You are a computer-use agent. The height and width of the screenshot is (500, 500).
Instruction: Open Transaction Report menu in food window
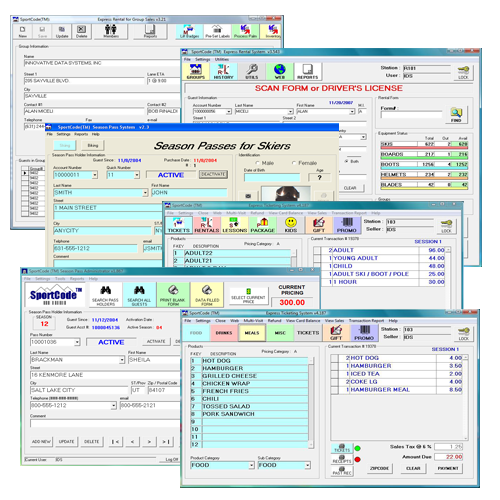coord(366,321)
